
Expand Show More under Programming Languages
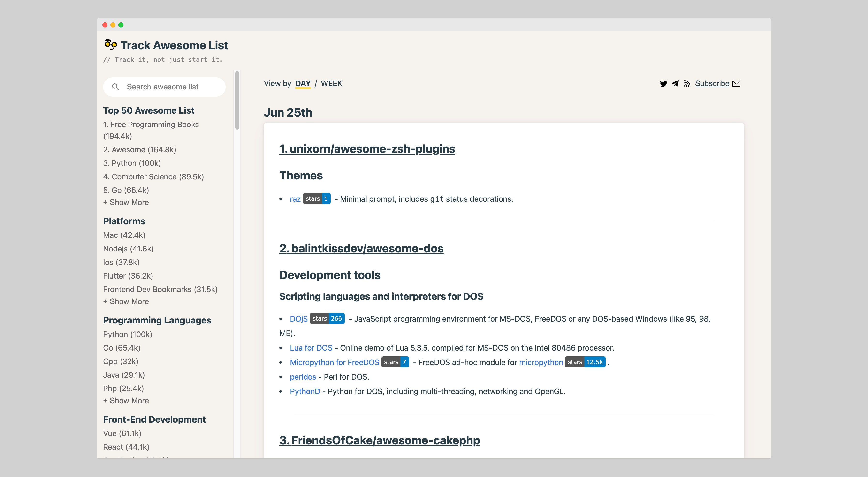(126, 401)
